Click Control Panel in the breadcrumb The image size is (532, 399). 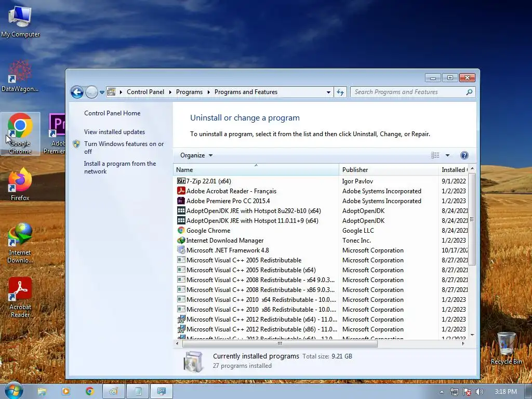pyautogui.click(x=145, y=92)
